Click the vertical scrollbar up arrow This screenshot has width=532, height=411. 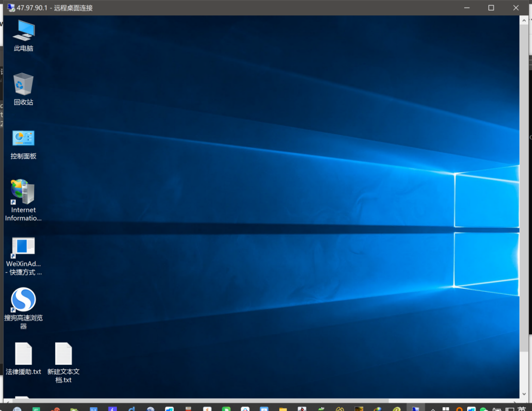pyautogui.click(x=524, y=21)
